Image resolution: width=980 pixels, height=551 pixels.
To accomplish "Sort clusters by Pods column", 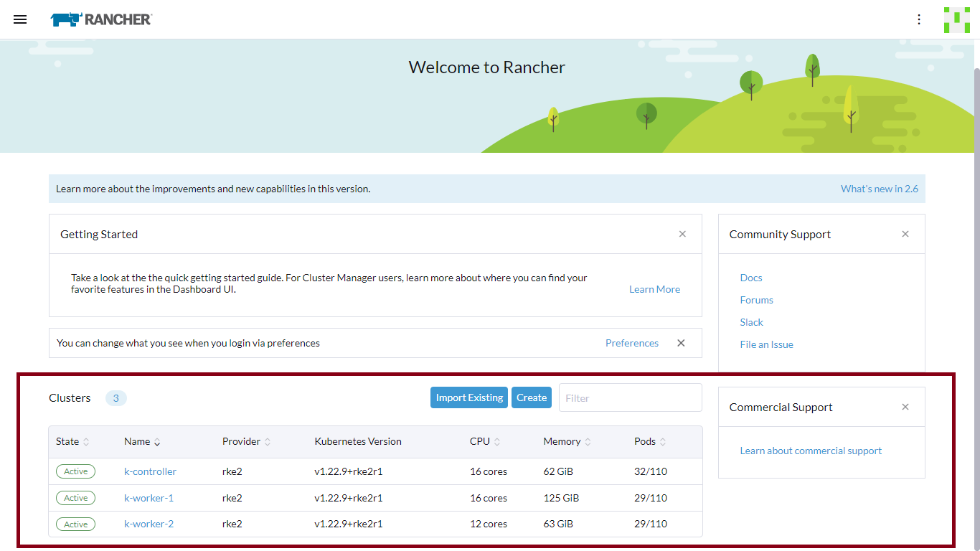I will (x=650, y=441).
